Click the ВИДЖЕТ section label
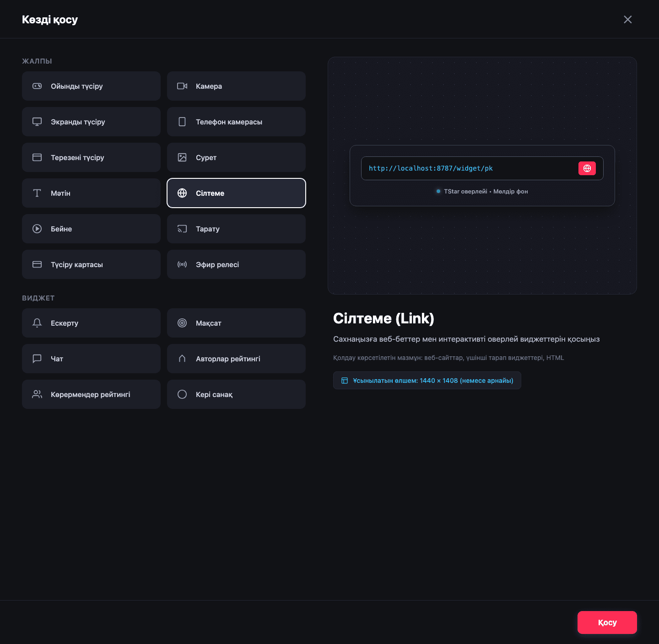Screen dimensions: 659x644 [x=38, y=298]
